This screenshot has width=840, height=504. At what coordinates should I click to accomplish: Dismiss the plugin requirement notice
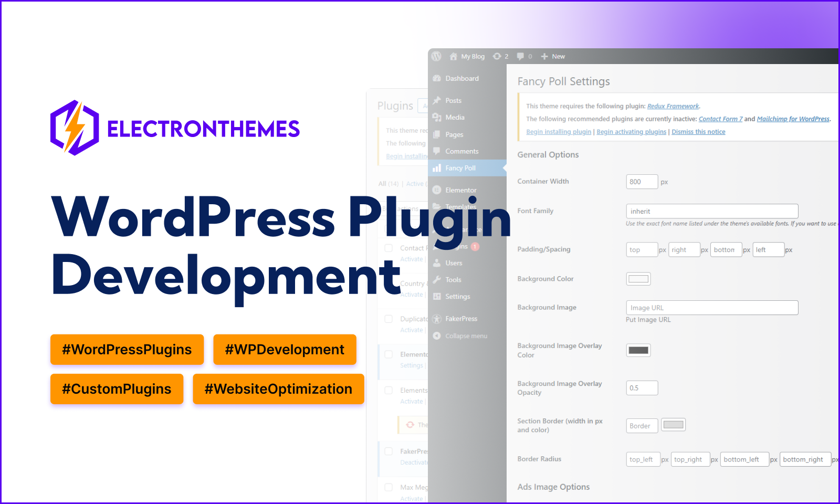[698, 131]
